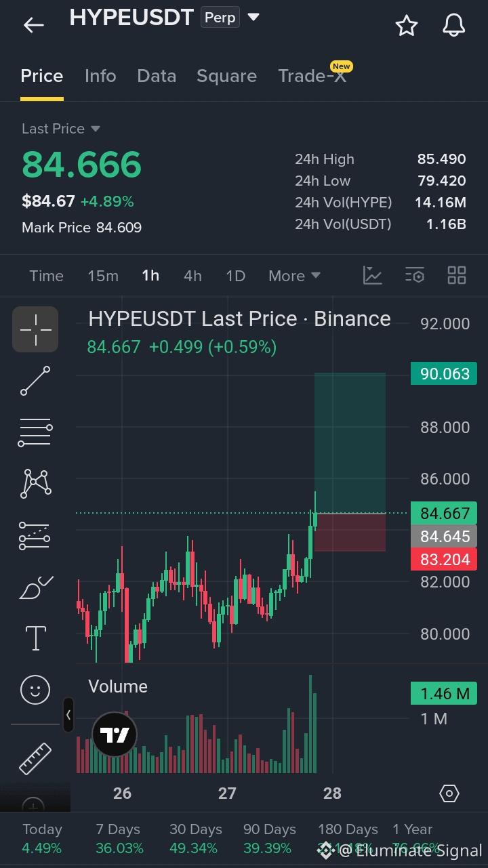Open price alerts via bell icon
Image resolution: width=488 pixels, height=868 pixels.
tap(453, 26)
